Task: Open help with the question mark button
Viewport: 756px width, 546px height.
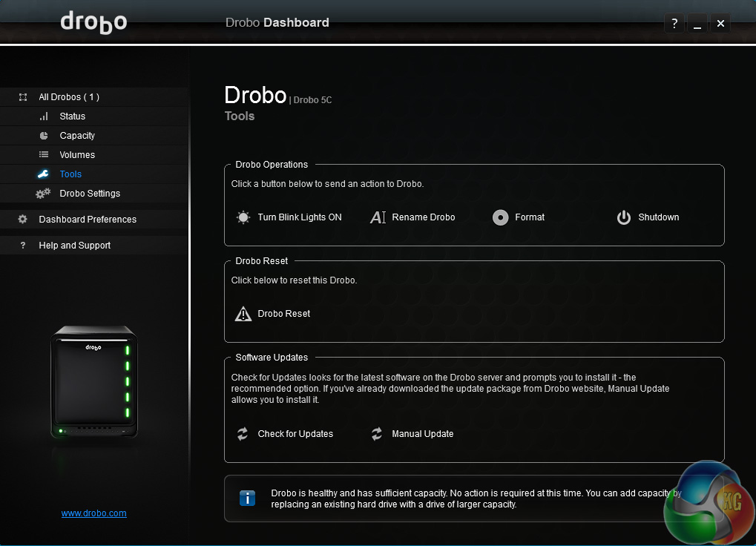Action: click(x=674, y=24)
